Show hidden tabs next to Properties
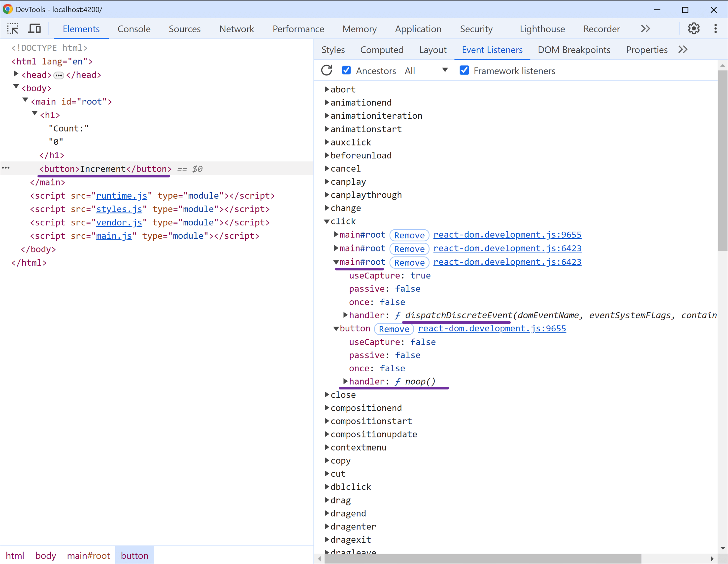Image resolution: width=728 pixels, height=564 pixels. [683, 49]
